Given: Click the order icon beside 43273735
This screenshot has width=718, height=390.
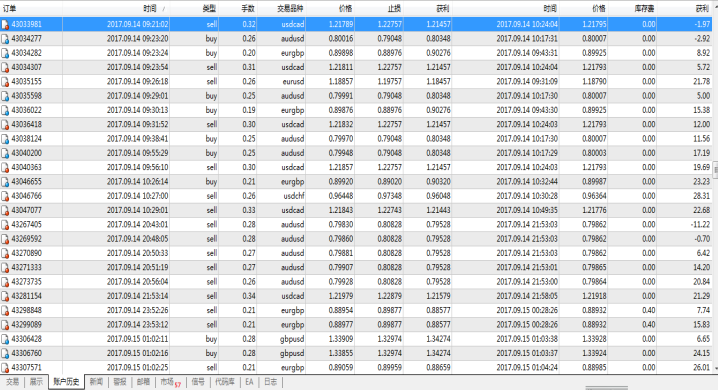Looking at the screenshot, I should (5, 282).
